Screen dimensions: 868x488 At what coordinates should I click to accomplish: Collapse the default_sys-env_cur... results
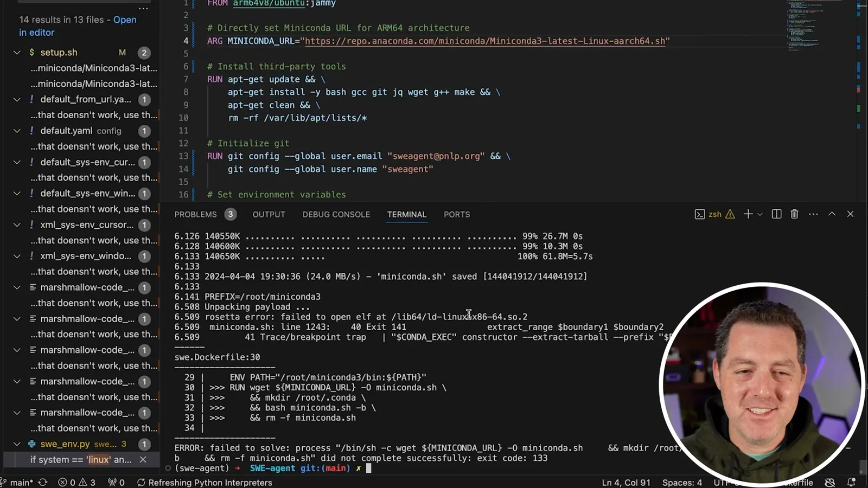(17, 162)
